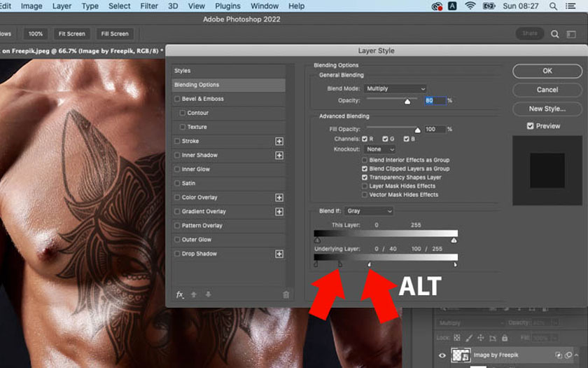588x368 pixels.
Task: Uncheck Transparency Shapes Layer
Action: tap(365, 177)
